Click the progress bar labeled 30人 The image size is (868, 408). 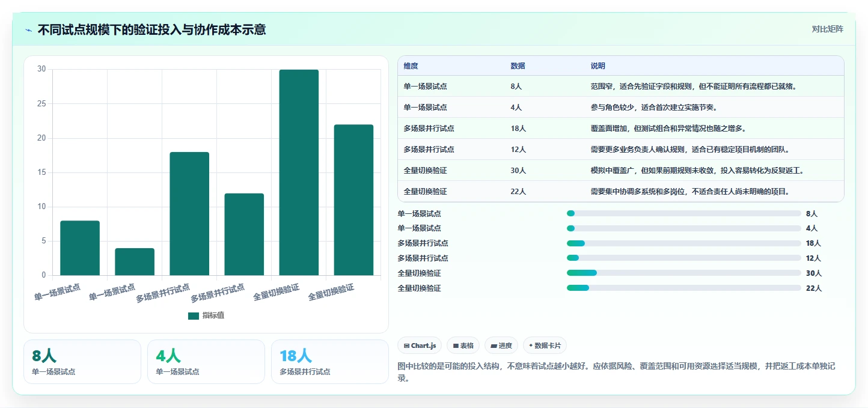[684, 273]
